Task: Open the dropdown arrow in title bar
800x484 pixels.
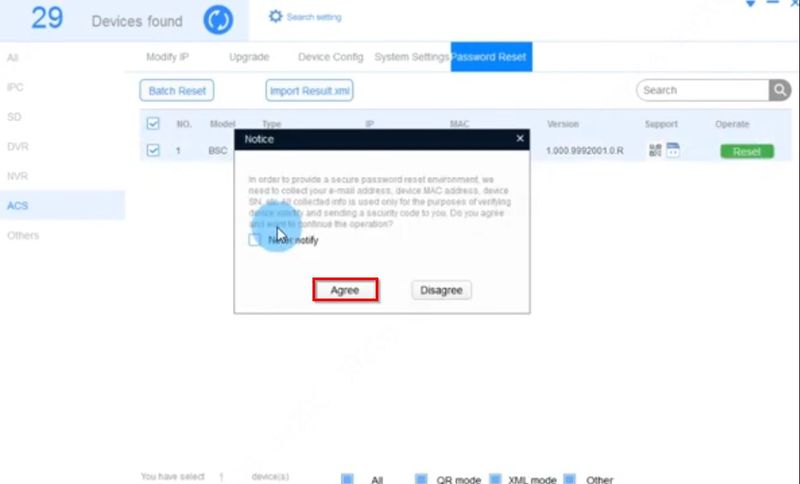Action: pyautogui.click(x=750, y=3)
